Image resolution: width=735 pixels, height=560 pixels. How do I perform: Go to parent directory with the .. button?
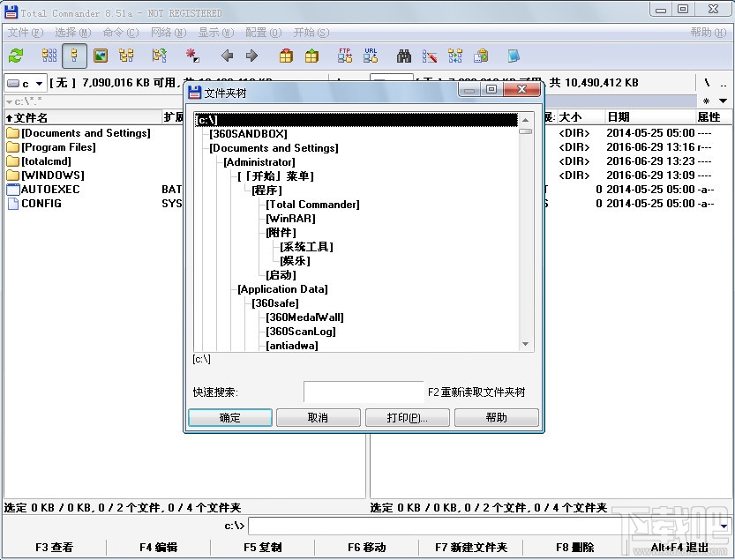pyautogui.click(x=724, y=85)
